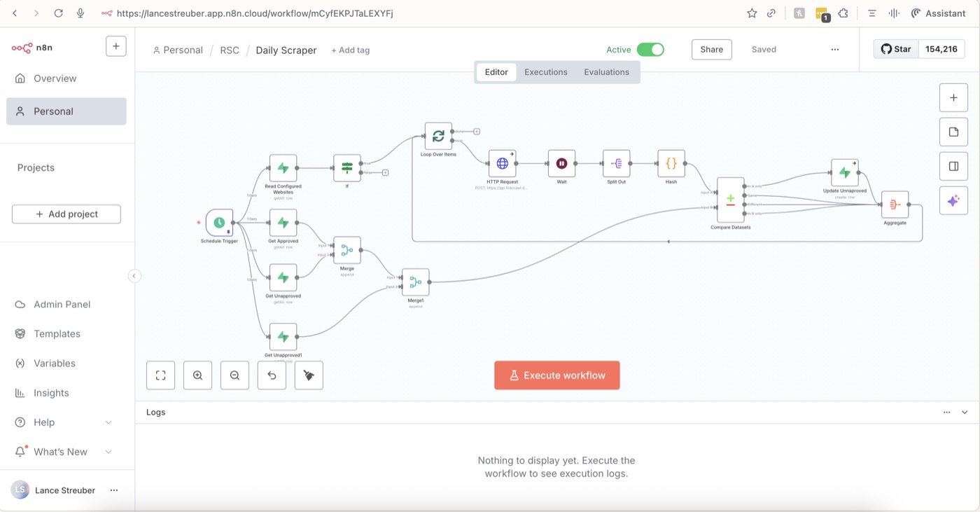Switch to the Evaluations tab
The image size is (980, 512).
point(606,72)
